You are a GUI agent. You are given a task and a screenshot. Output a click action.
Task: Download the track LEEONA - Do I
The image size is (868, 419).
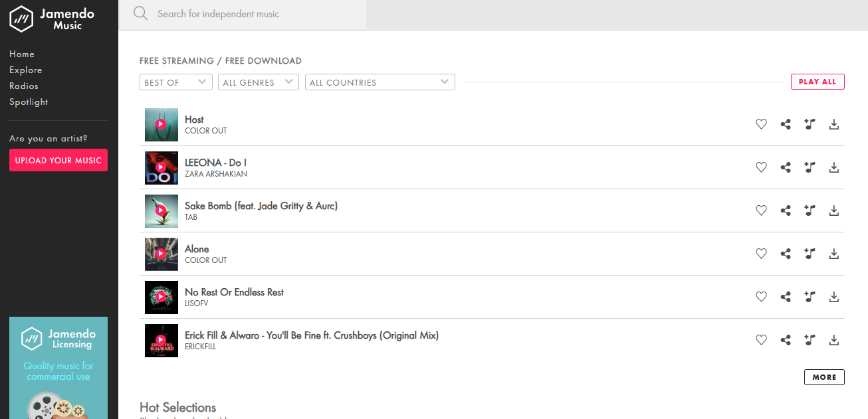834,167
